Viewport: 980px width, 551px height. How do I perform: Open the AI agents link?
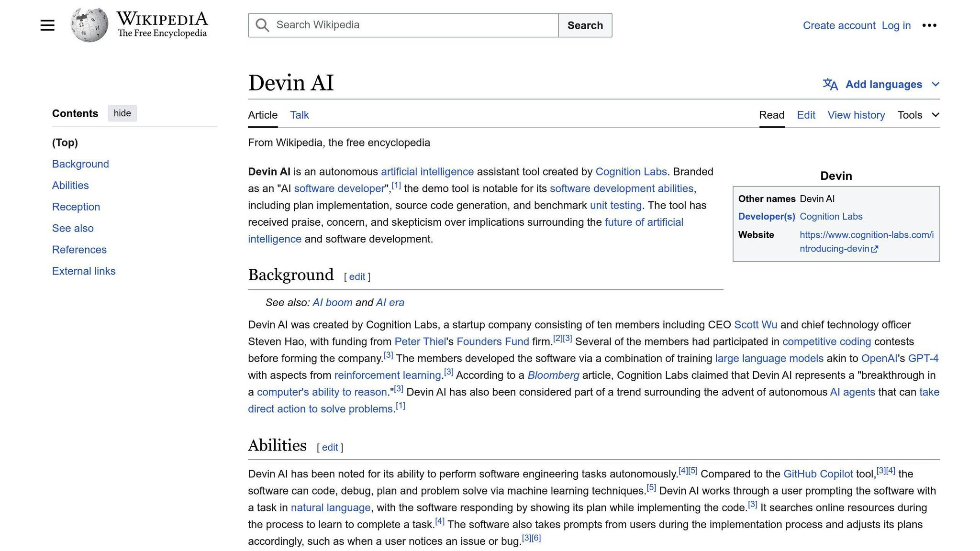(x=852, y=393)
